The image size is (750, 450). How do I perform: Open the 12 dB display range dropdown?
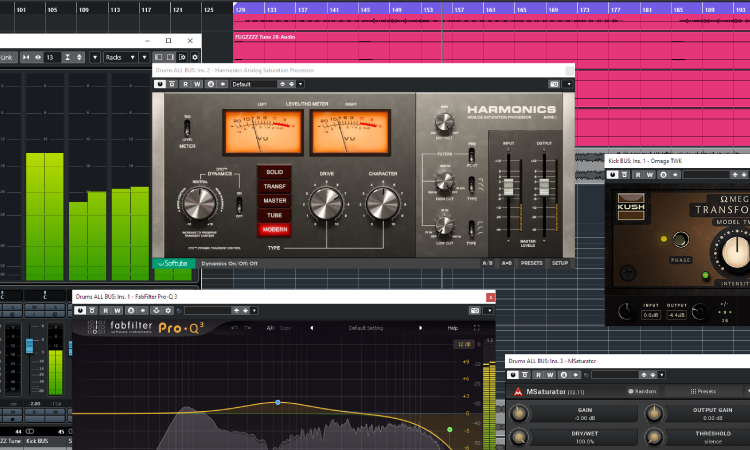click(x=466, y=344)
